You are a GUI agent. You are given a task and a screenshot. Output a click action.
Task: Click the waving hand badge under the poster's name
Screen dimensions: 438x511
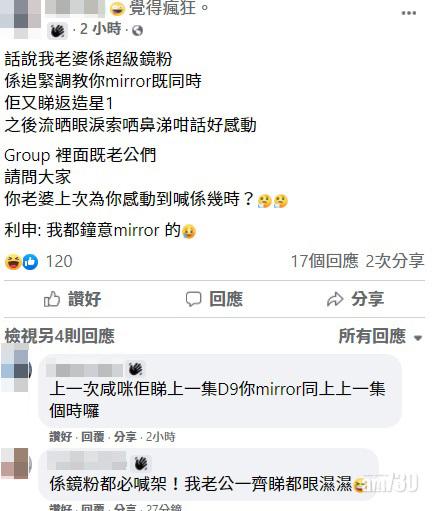click(57, 31)
